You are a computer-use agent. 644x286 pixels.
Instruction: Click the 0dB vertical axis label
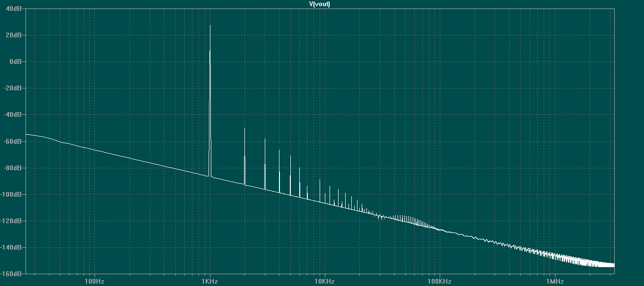coord(16,61)
